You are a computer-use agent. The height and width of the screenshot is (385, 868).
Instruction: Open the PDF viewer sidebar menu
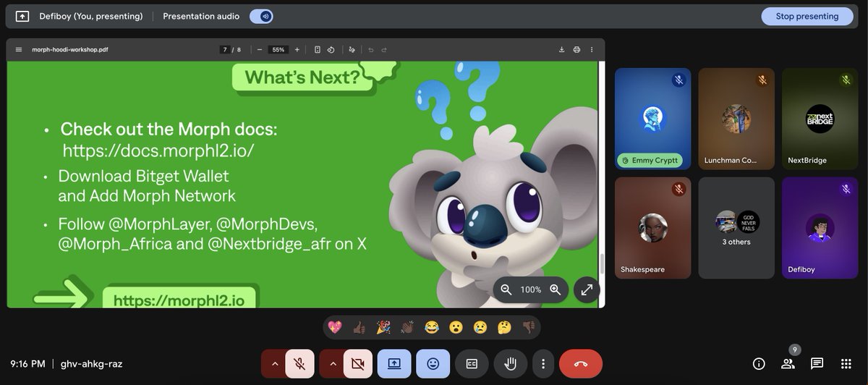coord(19,50)
